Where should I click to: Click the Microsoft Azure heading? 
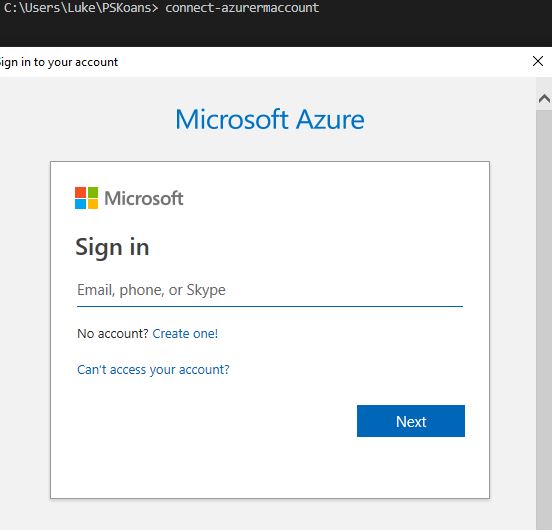(x=270, y=119)
